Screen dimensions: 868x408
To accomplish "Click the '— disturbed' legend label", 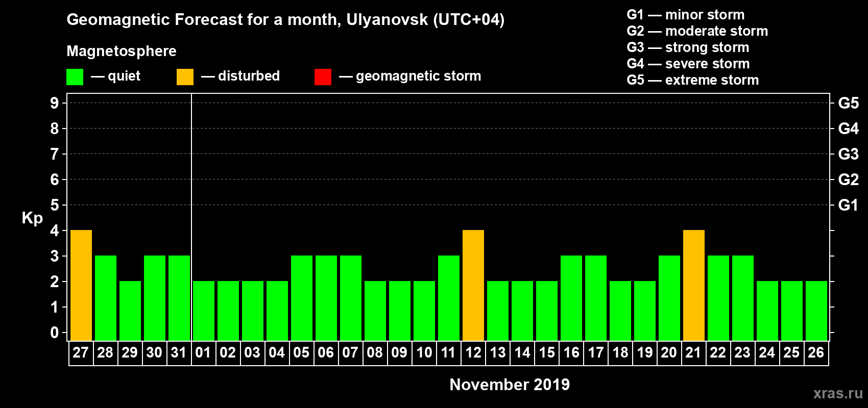I will pyautogui.click(x=240, y=76).
